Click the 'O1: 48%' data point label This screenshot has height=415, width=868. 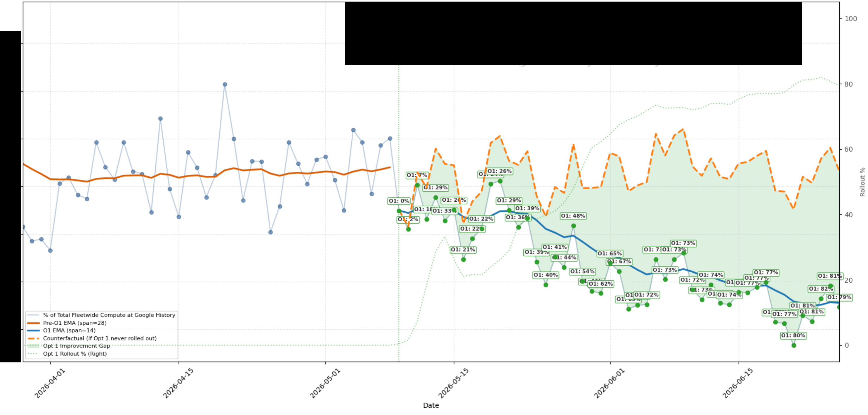coord(573,216)
